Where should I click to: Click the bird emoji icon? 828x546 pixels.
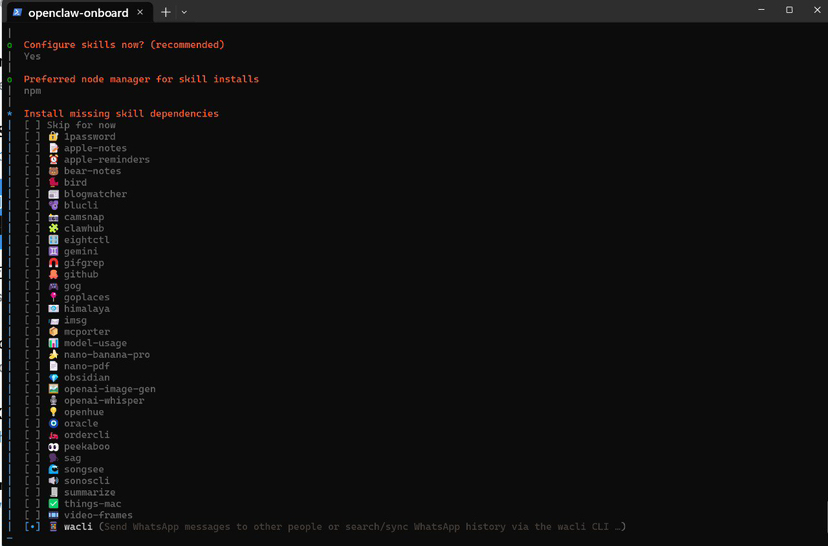pyautogui.click(x=53, y=182)
